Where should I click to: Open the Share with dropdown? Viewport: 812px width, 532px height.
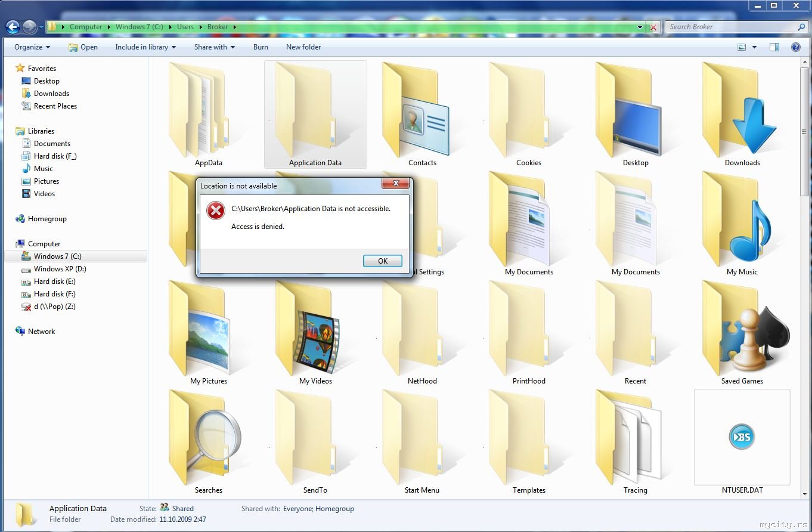[x=215, y=47]
